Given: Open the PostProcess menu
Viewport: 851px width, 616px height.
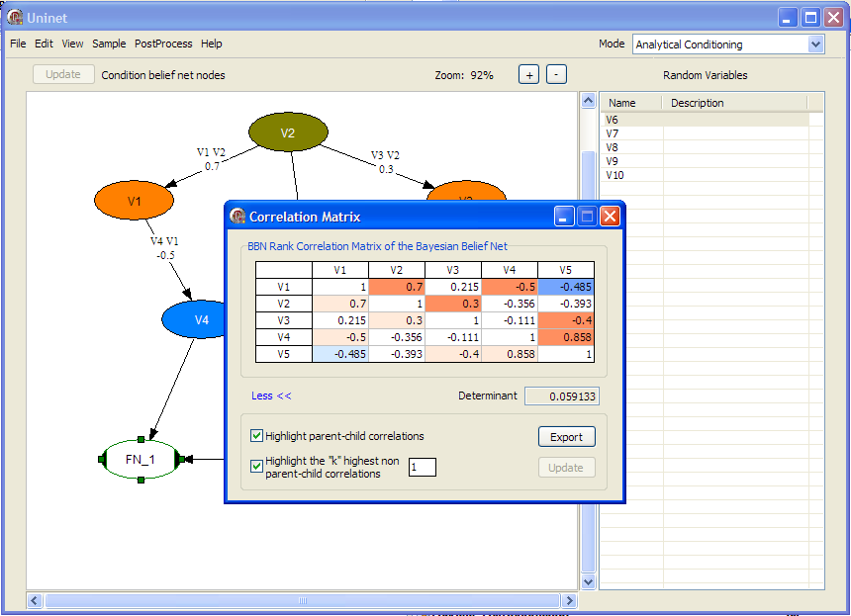Looking at the screenshot, I should 163,44.
